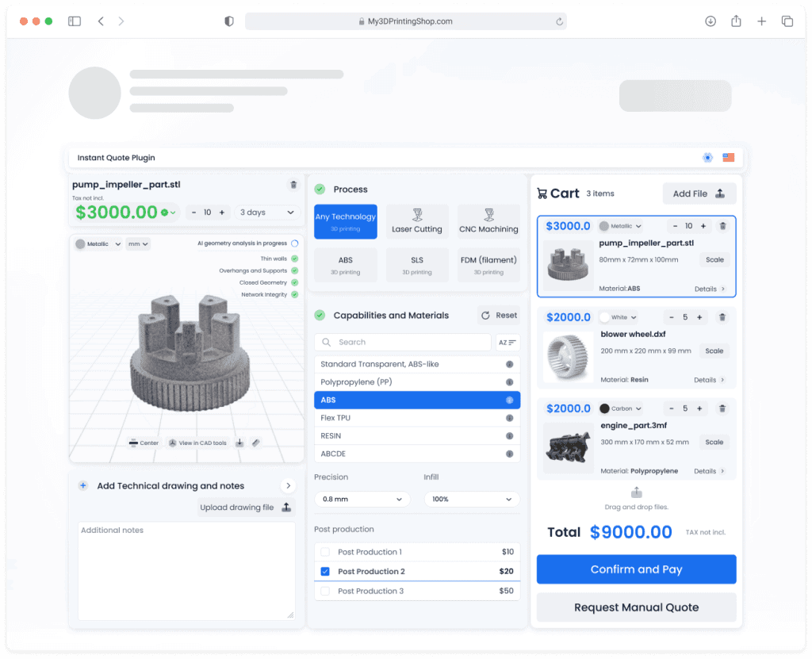Screen dimensions: 812x659
Task: Open the Infill 100% dropdown
Action: pos(472,500)
